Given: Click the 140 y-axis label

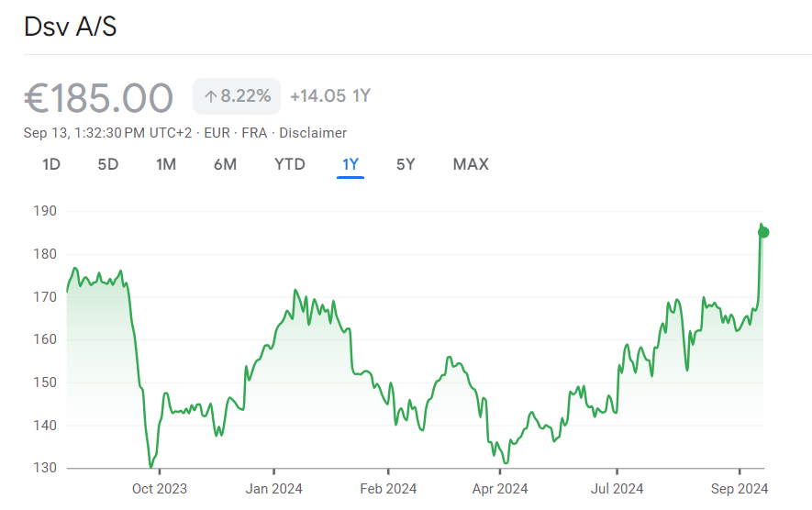Looking at the screenshot, I should 45,426.
